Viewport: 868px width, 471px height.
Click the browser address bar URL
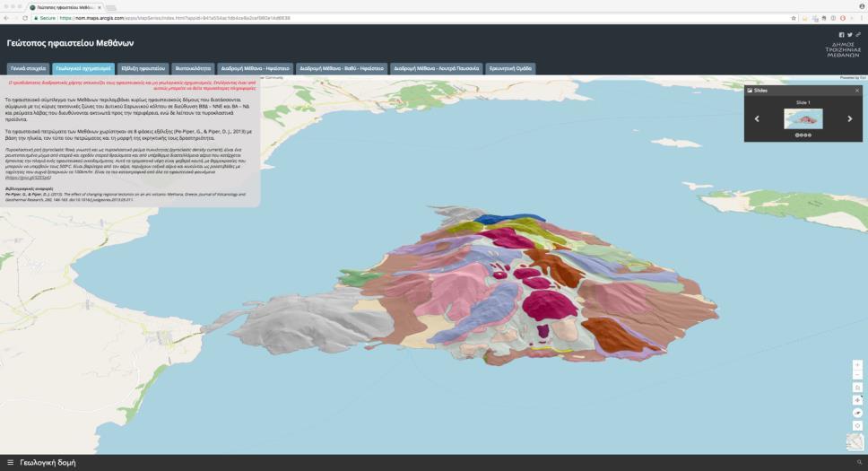(174, 18)
